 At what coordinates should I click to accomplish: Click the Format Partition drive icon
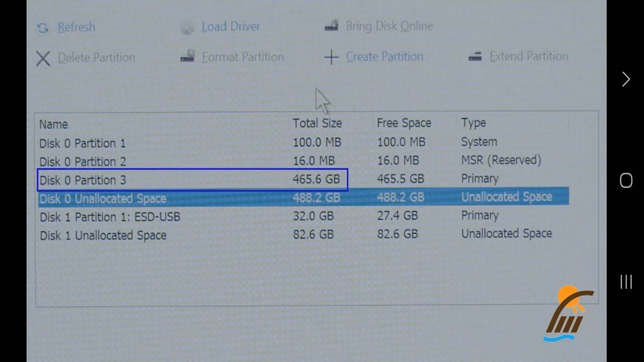(x=187, y=56)
